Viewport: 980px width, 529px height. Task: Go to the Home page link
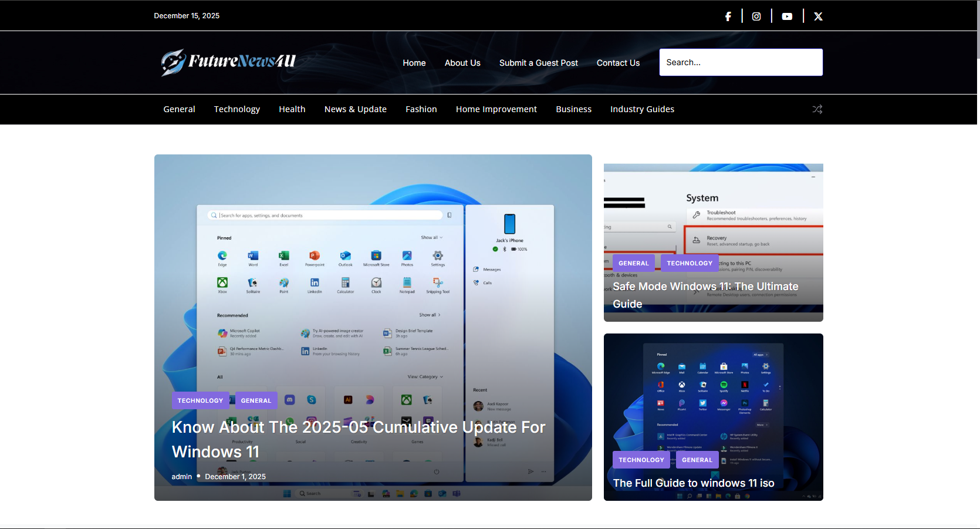414,63
